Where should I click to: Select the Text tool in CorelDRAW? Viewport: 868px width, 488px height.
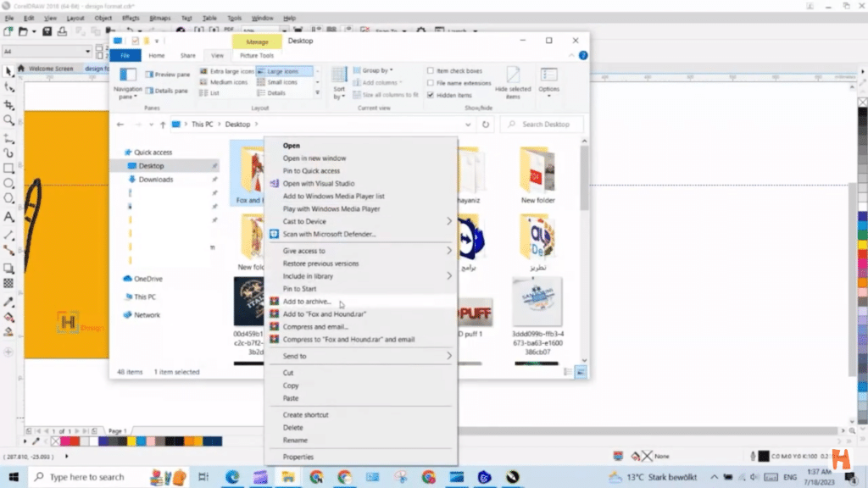point(8,217)
